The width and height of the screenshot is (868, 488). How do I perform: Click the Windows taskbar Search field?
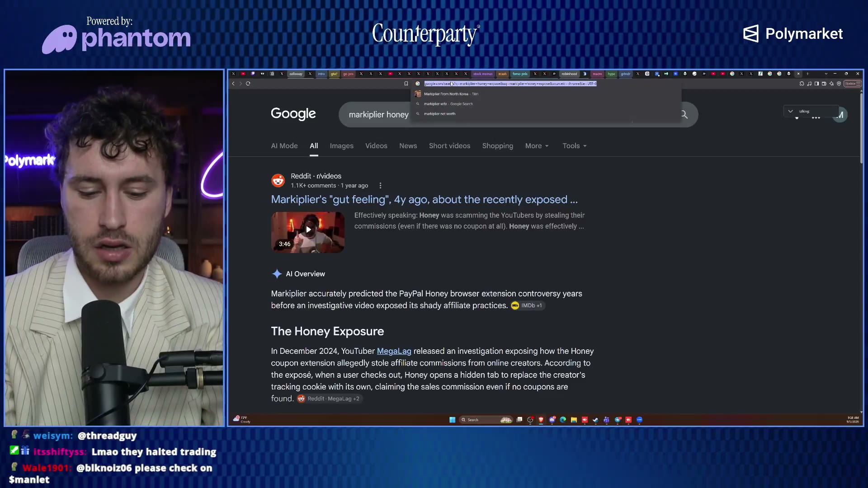click(486, 420)
